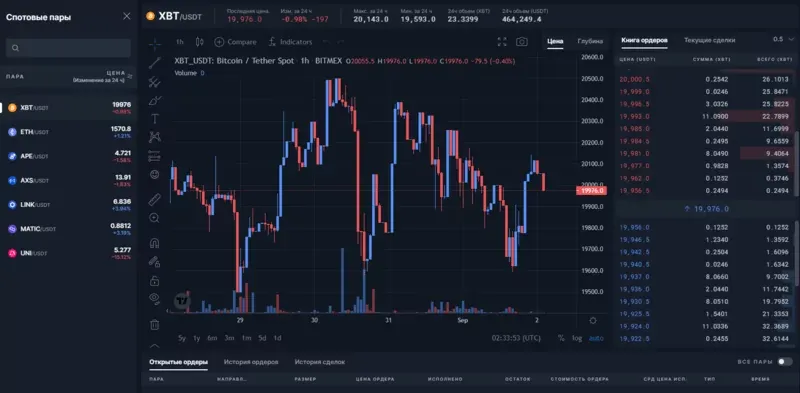800x393 pixels.
Task: Open chart settings gear near time axis
Action: point(593,321)
